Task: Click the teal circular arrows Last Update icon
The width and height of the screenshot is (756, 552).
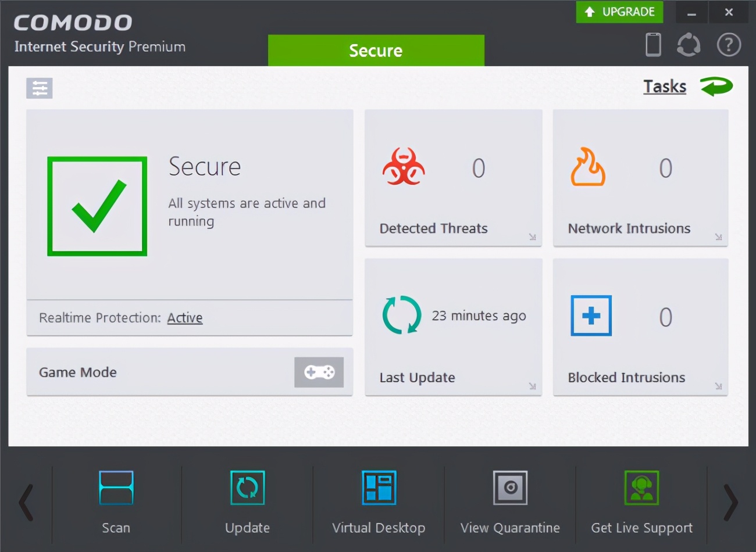Action: [x=402, y=315]
